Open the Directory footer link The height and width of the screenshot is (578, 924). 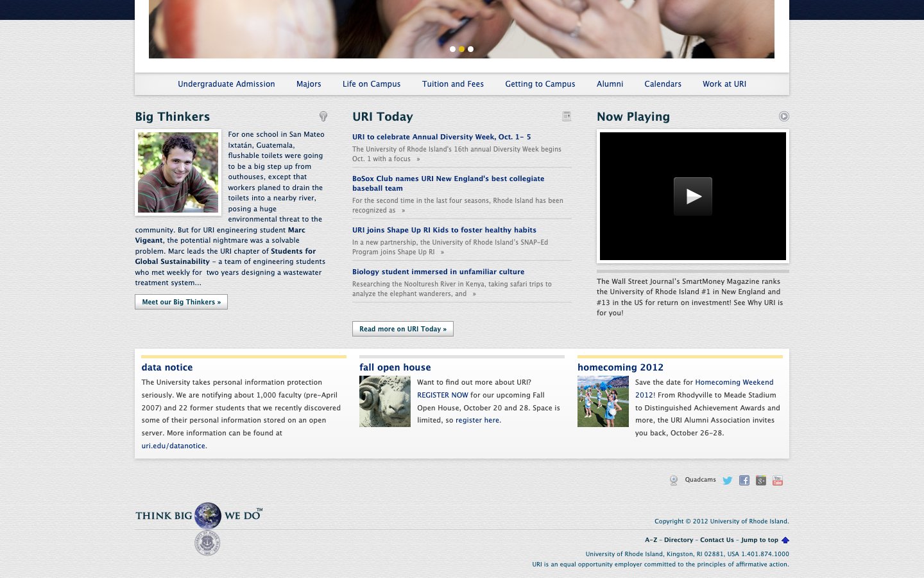[679, 540]
